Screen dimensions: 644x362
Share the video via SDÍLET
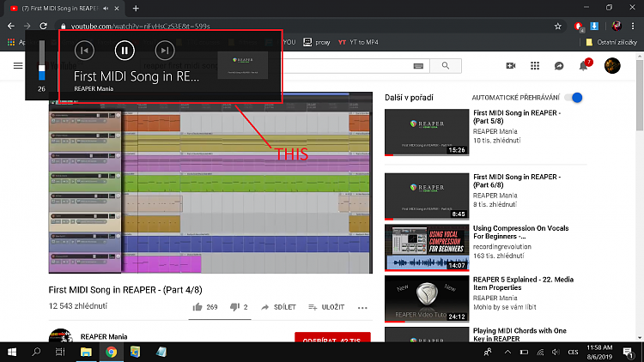click(278, 307)
